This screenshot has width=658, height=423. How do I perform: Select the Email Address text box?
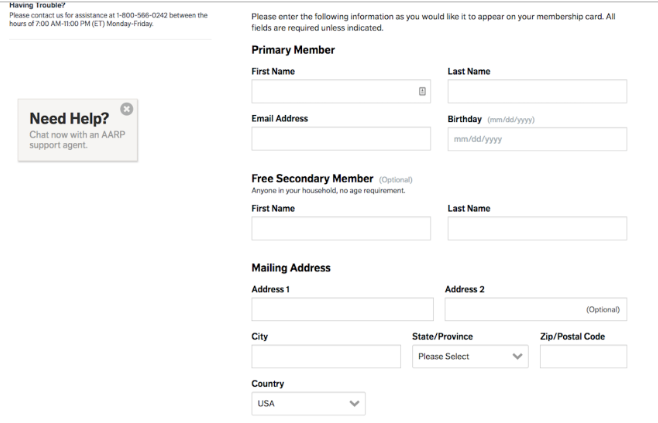pyautogui.click(x=341, y=139)
